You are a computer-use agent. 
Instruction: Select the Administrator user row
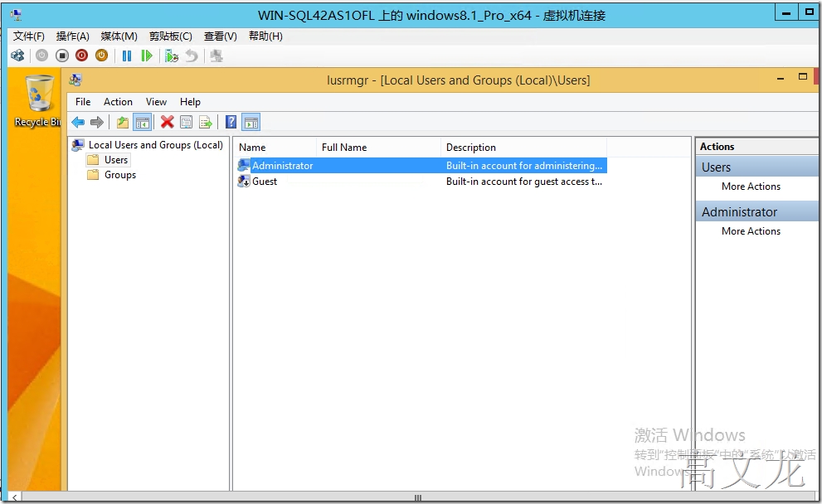[x=421, y=166]
